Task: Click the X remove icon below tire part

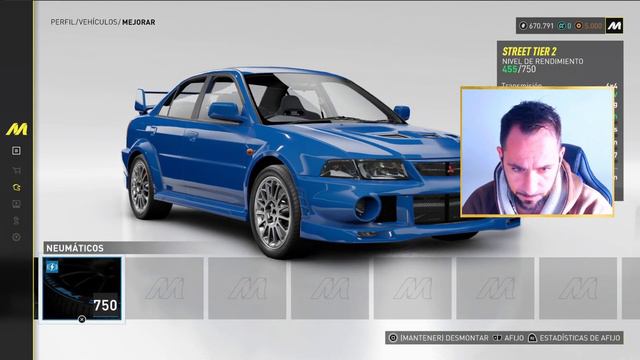Action: (x=82, y=319)
